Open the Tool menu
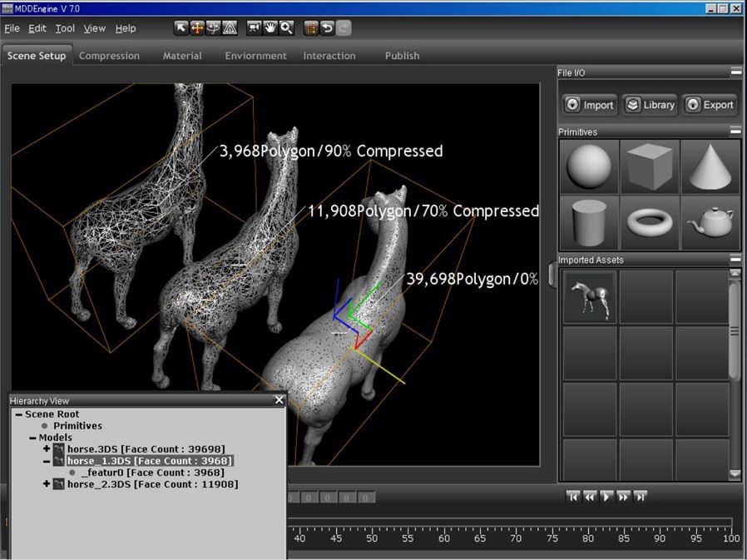This screenshot has width=747, height=560. click(x=65, y=28)
